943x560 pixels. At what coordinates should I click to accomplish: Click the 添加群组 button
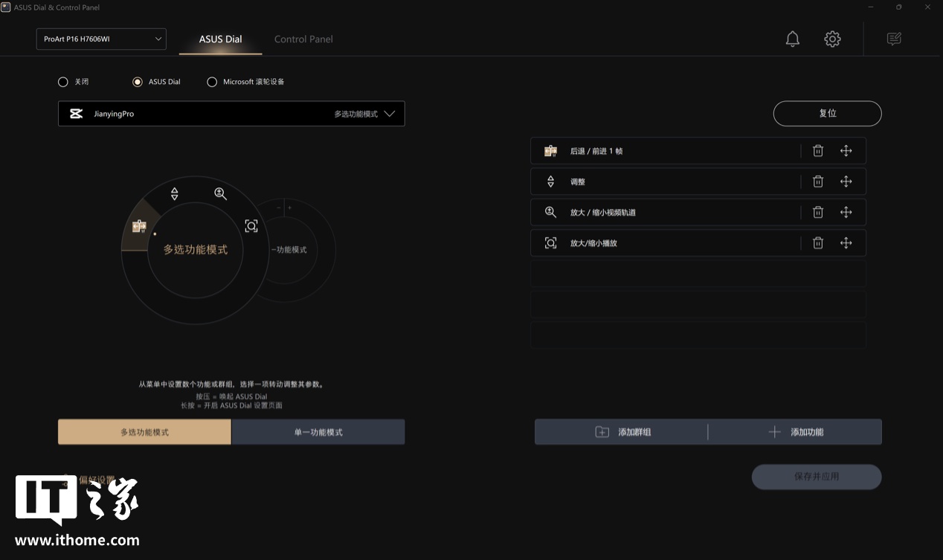622,432
